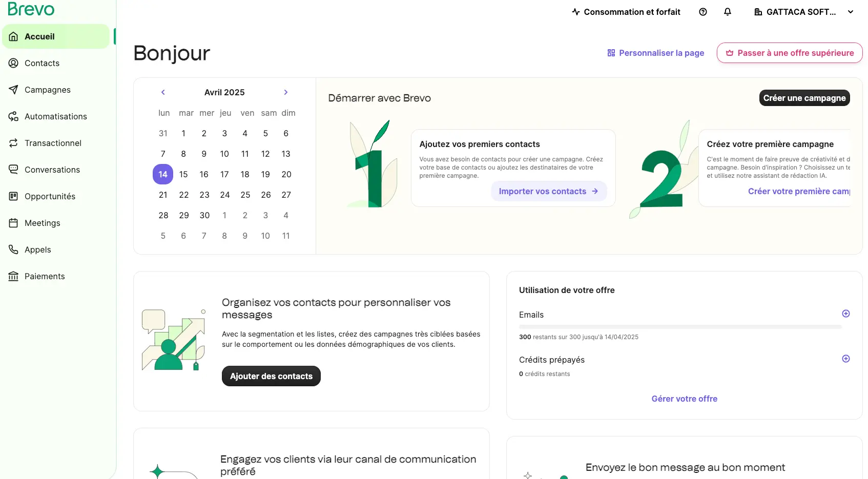Open the Paiements menu item
868x479 pixels.
point(56,276)
